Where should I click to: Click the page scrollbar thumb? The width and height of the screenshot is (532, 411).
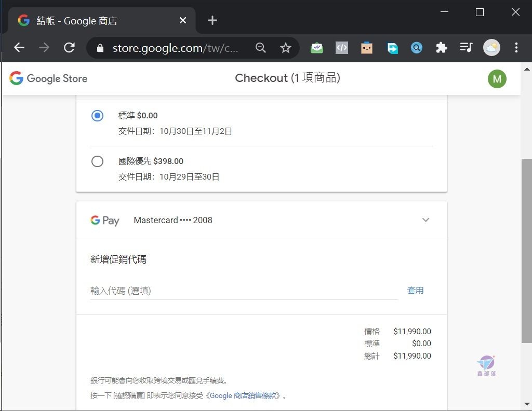click(527, 251)
